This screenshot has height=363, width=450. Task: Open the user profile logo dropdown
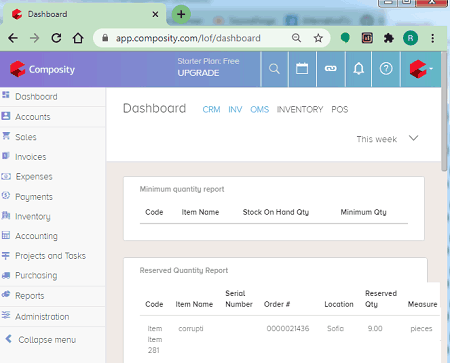421,69
